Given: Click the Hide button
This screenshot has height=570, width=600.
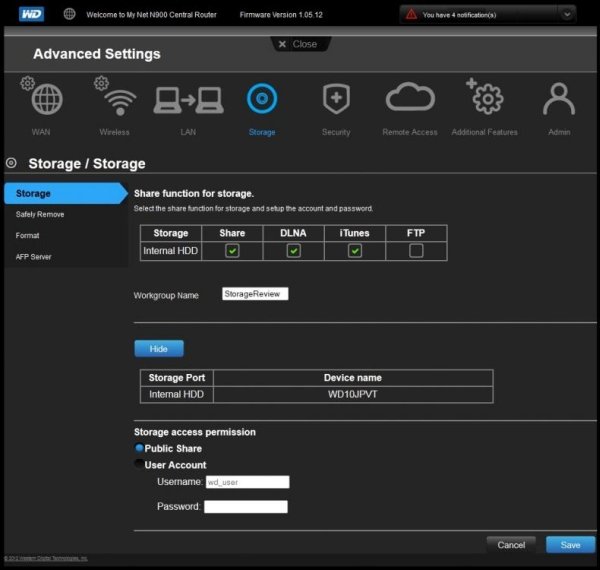Looking at the screenshot, I should click(159, 349).
